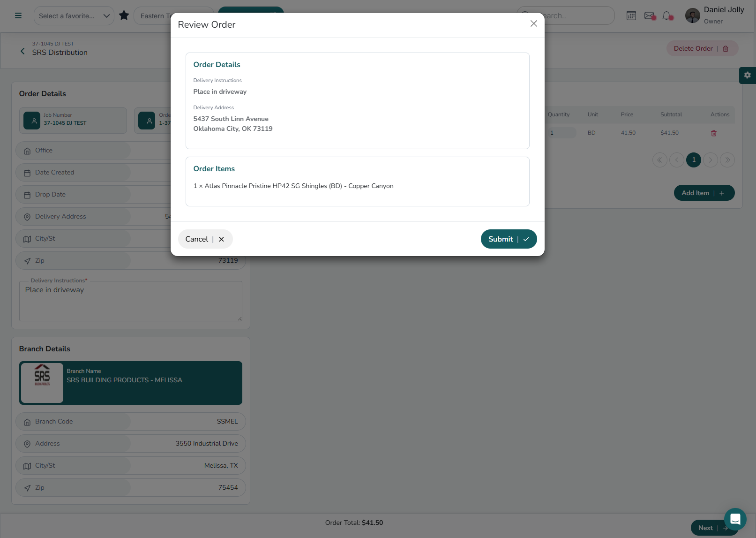Screen dimensions: 756x538
Task: Click the favorites star icon
Action: (x=124, y=15)
